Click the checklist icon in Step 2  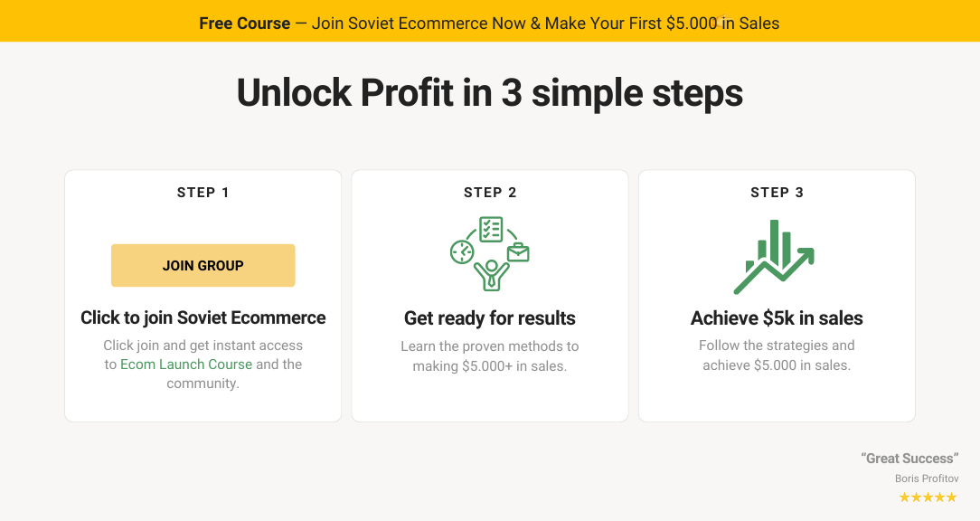(x=491, y=229)
